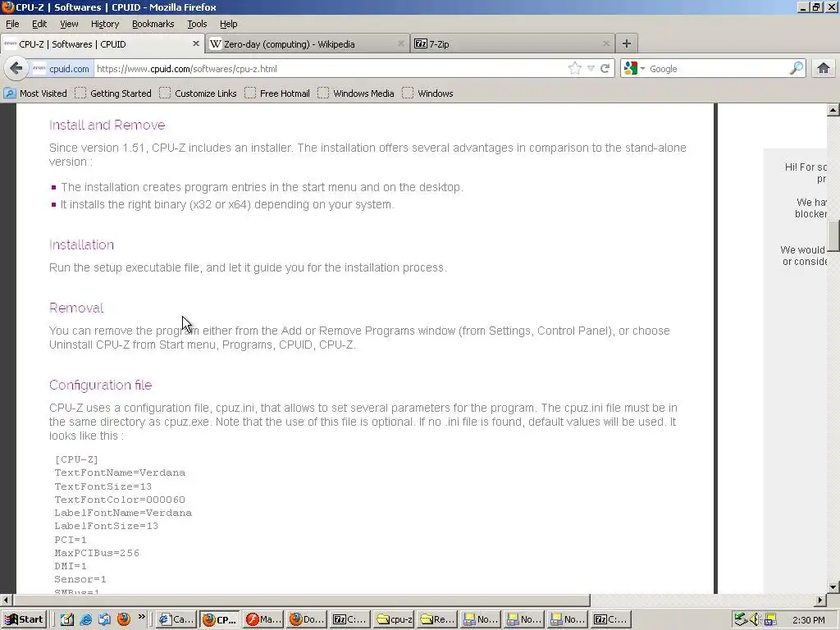Switch to the Ma... Flash taskbar window

(263, 619)
